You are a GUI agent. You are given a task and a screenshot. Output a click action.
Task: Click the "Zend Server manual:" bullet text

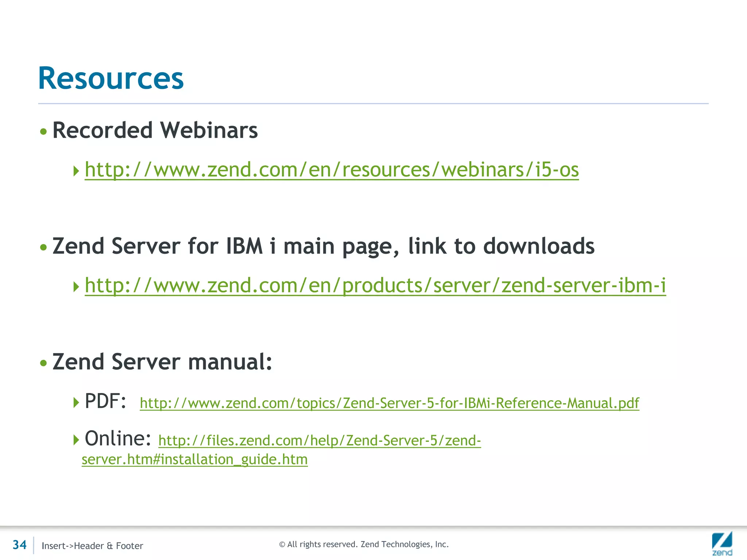162,362
